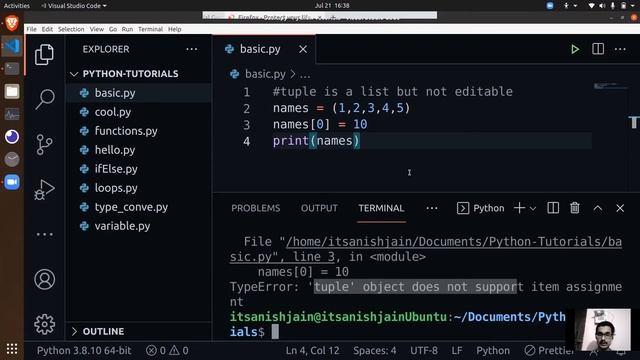640x360 pixels.
Task: Open the Manage gear icon
Action: click(44, 324)
